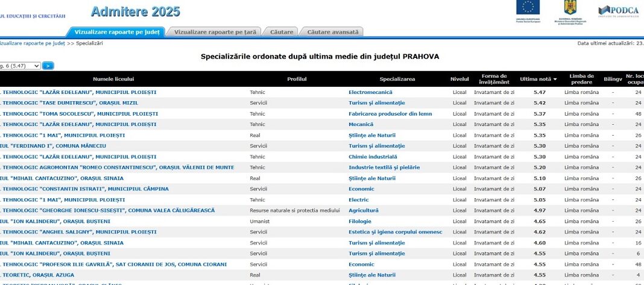Click the next page arrow button
Viewport: 644px width, 285px height.
48,66
